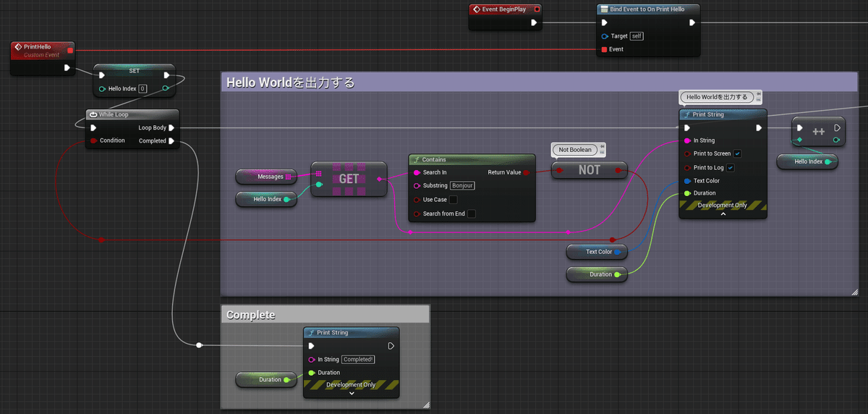Click the SET node's teal output value pin
The height and width of the screenshot is (414, 868).
click(166, 88)
